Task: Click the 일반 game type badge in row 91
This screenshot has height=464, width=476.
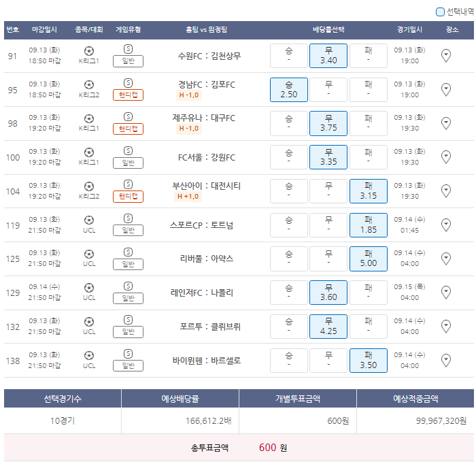Action: coord(128,61)
